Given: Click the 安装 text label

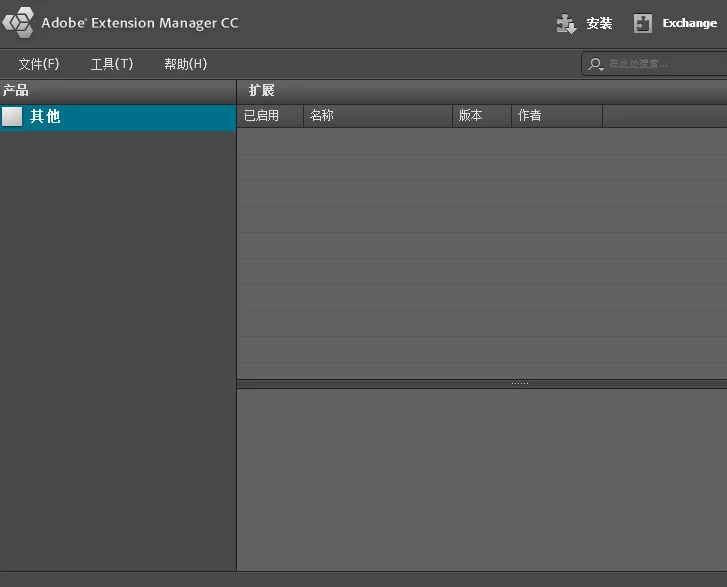Looking at the screenshot, I should tap(599, 23).
